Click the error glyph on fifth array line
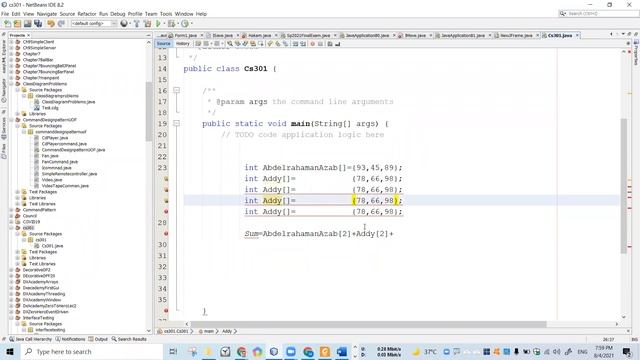 (x=166, y=211)
